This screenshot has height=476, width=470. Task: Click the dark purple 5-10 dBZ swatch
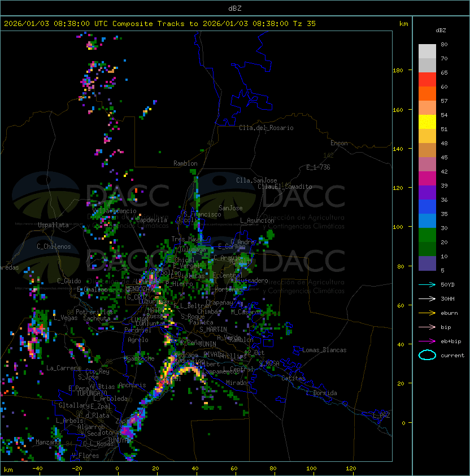point(427,263)
